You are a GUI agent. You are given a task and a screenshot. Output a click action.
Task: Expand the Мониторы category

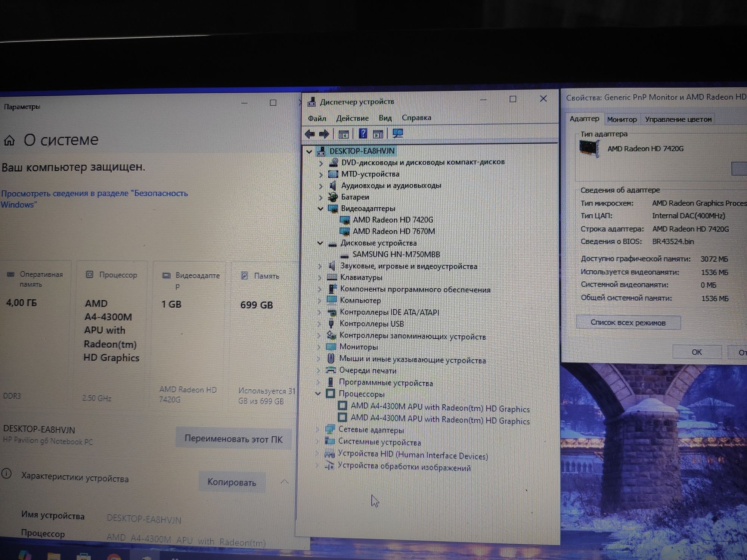click(x=319, y=347)
